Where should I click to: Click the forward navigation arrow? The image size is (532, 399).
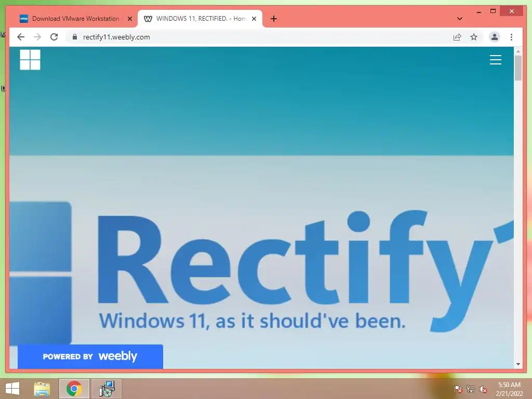37,37
